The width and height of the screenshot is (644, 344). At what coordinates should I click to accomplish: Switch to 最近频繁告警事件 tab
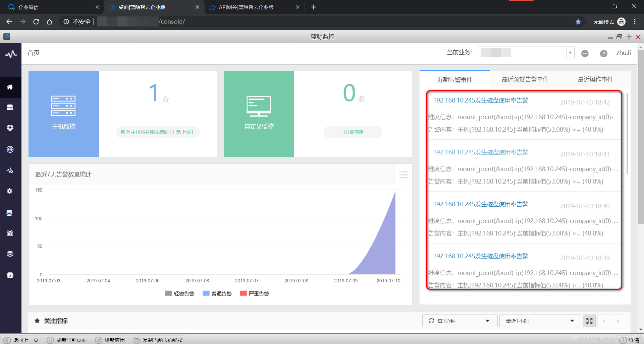click(525, 79)
